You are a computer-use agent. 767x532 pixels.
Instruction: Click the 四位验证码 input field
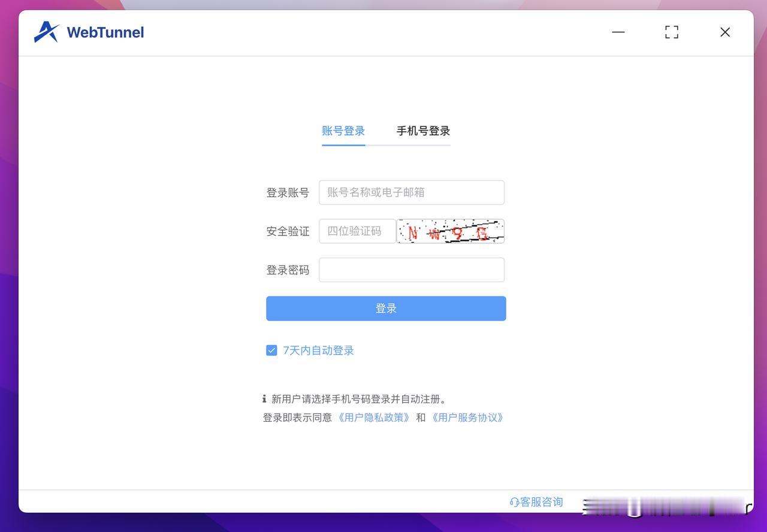pos(357,231)
